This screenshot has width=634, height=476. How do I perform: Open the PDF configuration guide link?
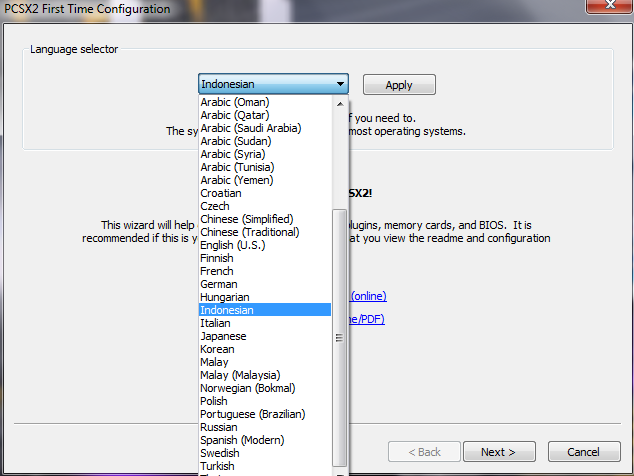pos(367,319)
